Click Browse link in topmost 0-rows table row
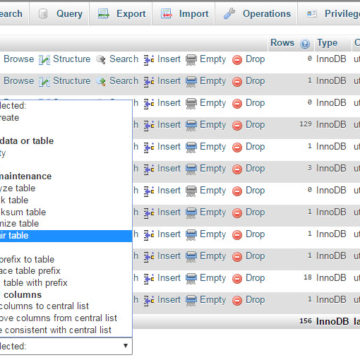 point(19,59)
